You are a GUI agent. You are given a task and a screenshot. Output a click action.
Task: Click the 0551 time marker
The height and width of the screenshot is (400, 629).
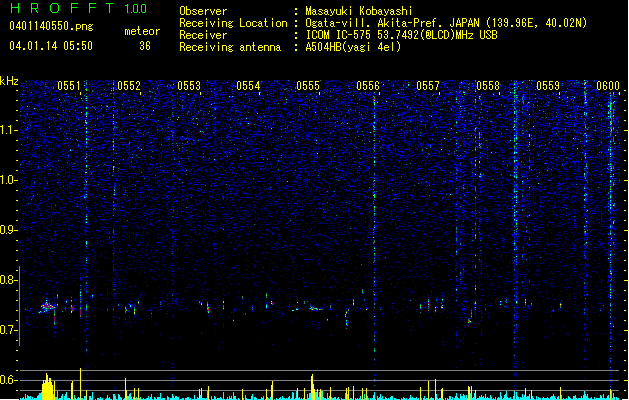69,86
